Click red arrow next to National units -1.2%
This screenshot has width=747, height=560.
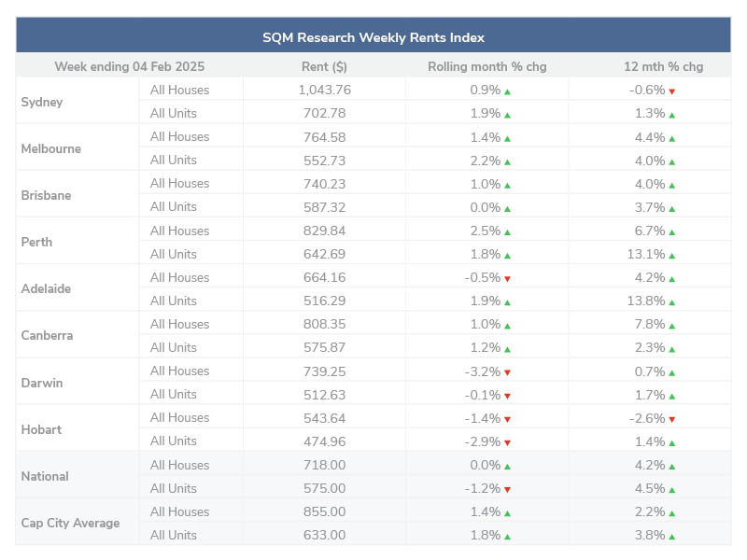point(507,489)
